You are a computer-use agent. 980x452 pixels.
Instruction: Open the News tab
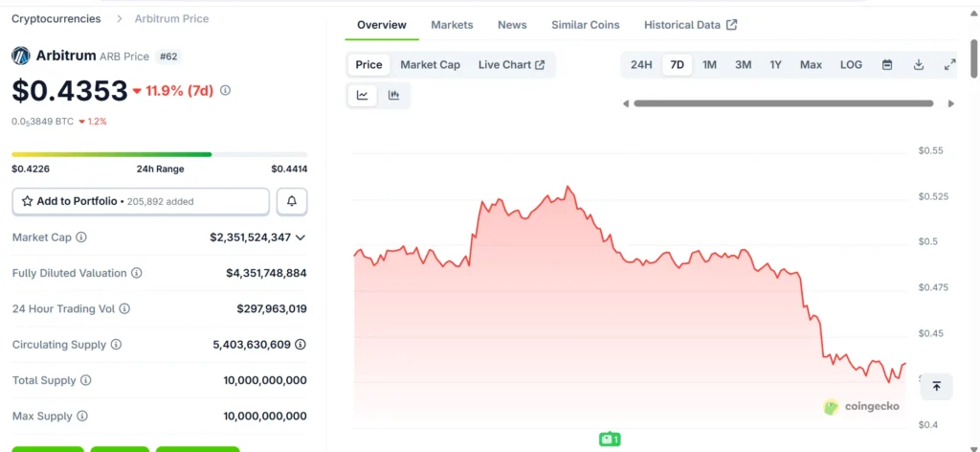point(513,25)
